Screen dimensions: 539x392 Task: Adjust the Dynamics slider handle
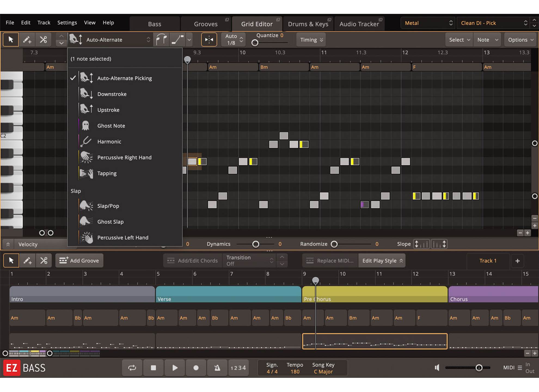(256, 244)
